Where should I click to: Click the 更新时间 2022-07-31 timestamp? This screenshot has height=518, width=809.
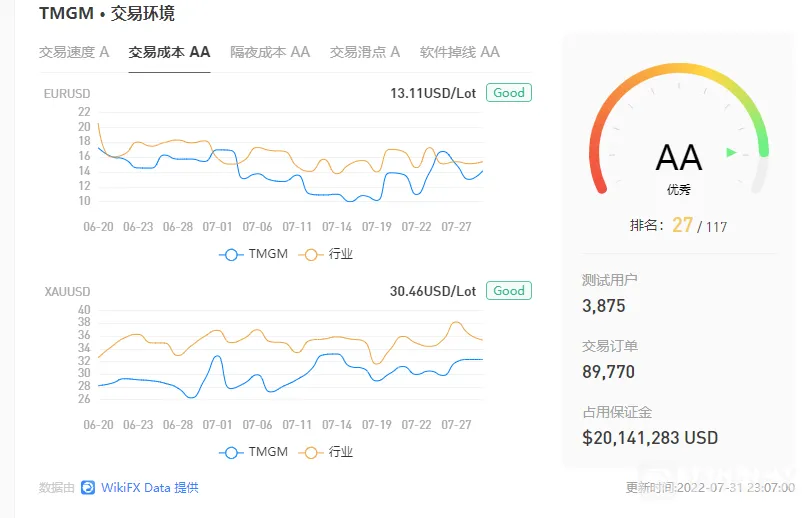(x=710, y=488)
